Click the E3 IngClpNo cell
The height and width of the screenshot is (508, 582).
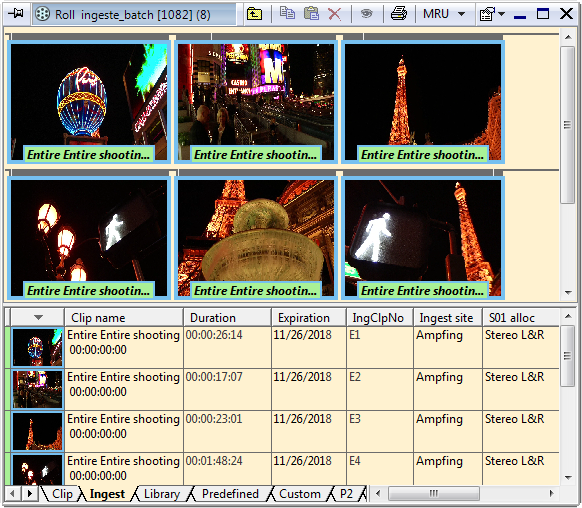[380, 431]
